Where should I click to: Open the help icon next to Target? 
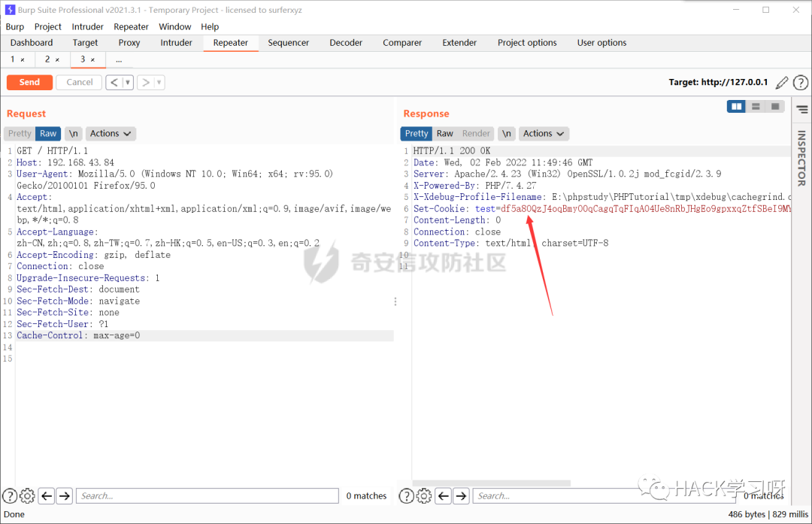coord(800,82)
